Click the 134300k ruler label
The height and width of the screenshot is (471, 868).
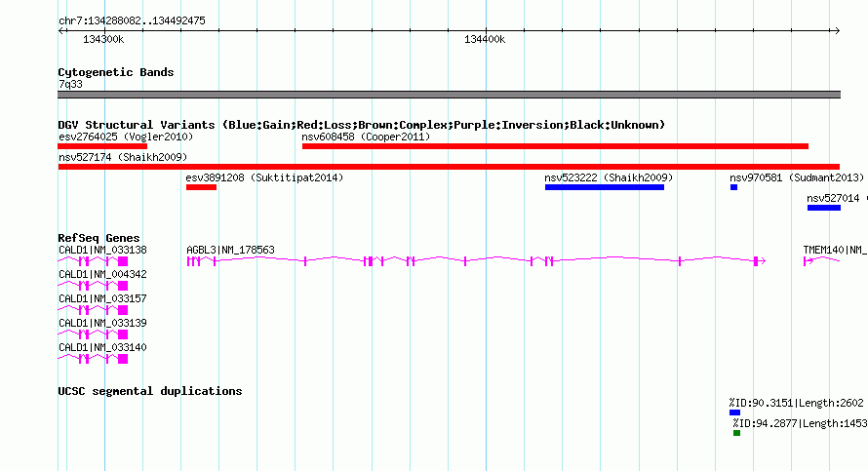tap(103, 39)
